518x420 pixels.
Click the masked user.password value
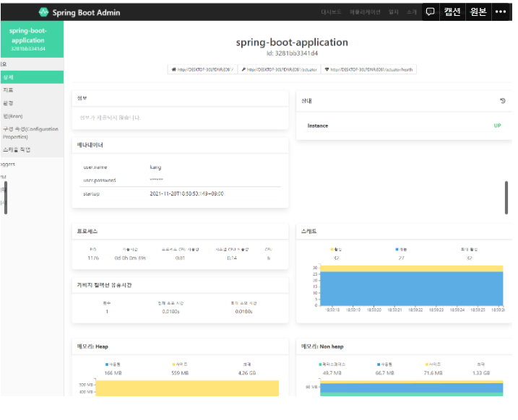tap(156, 180)
